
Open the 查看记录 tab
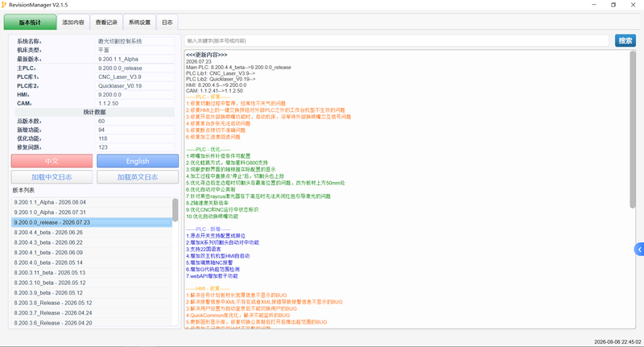[106, 23]
